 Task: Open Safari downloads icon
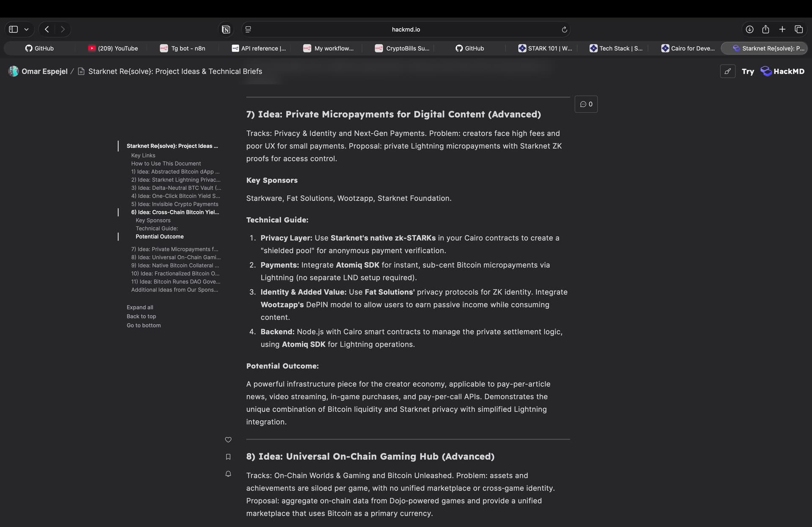pos(749,29)
